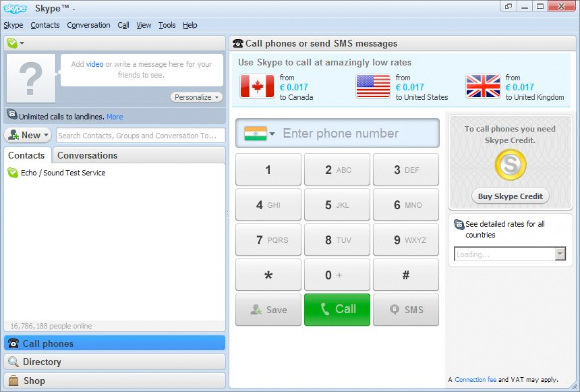Click dial pad key 3 DEF
This screenshot has height=392, width=580.
click(406, 169)
